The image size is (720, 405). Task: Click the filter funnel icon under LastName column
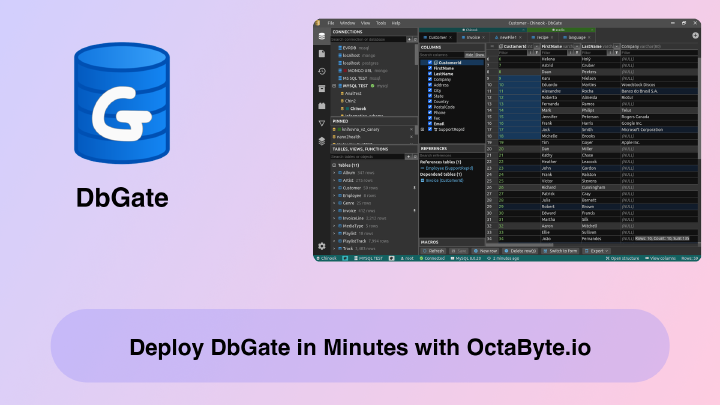tap(617, 53)
